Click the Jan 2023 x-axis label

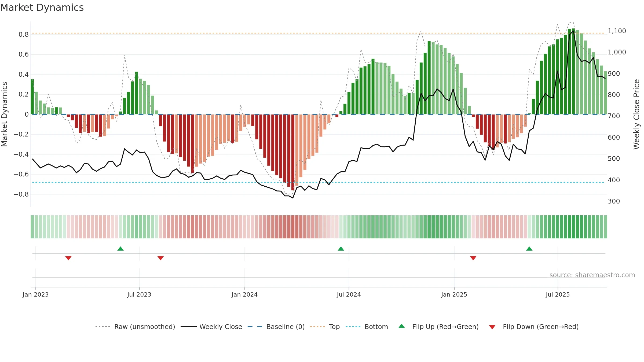click(36, 294)
